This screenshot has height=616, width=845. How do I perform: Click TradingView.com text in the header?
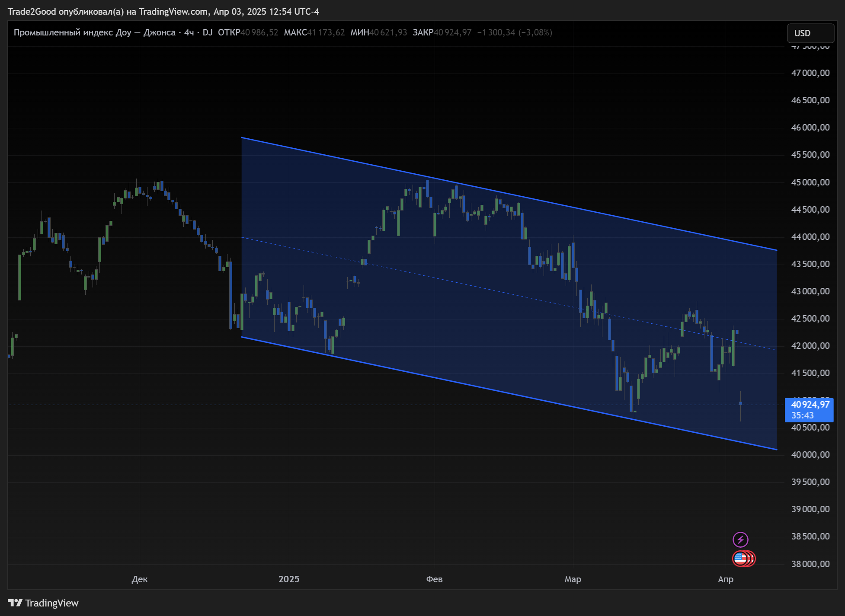[x=173, y=12]
